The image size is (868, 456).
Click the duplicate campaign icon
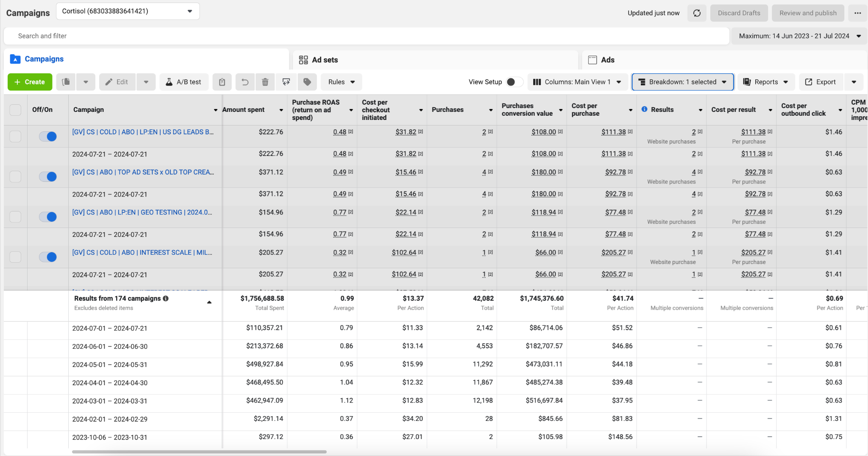click(x=66, y=82)
